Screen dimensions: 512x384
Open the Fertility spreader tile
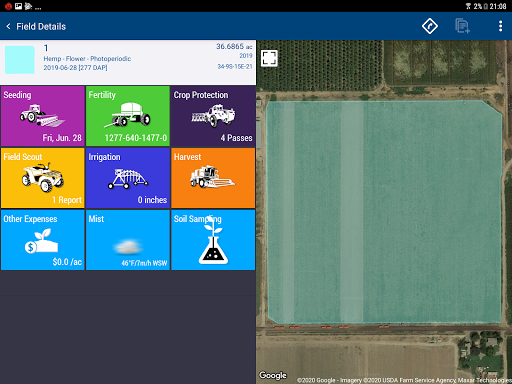[128, 116]
